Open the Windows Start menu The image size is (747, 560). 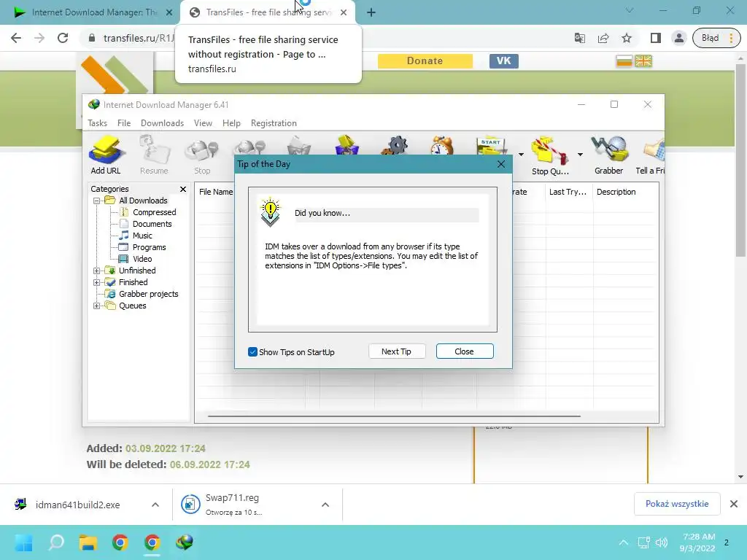point(24,542)
